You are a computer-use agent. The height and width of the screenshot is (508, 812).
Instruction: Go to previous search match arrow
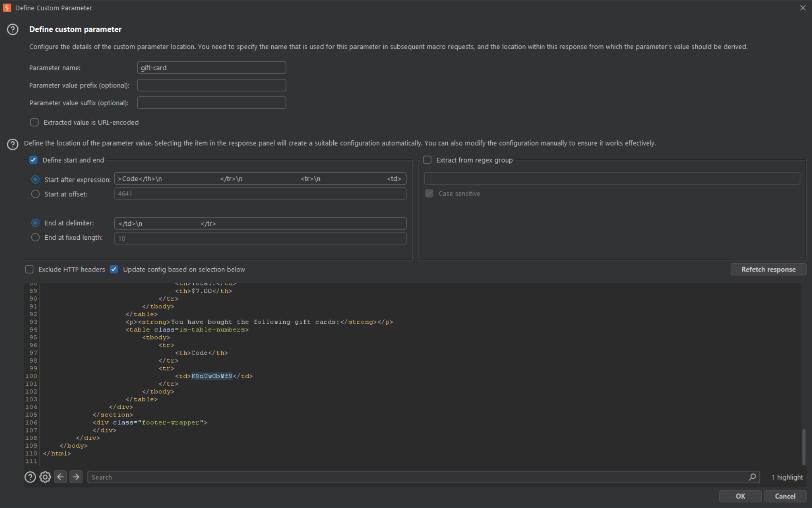tap(60, 477)
